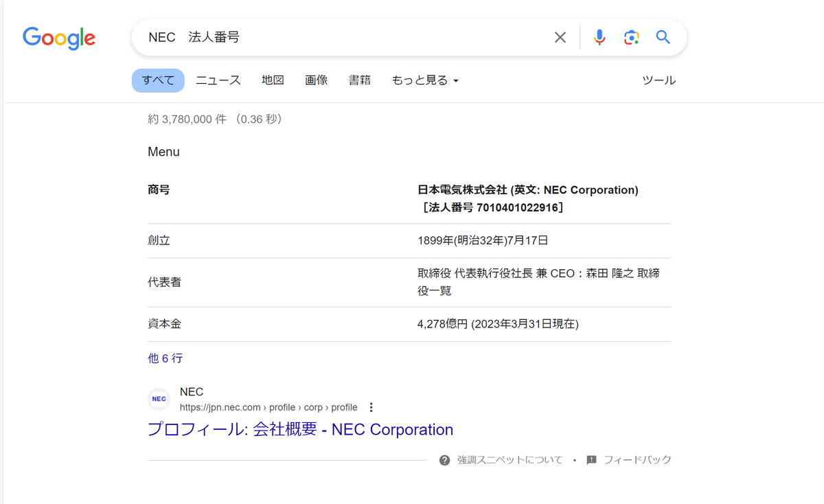Image resolution: width=824 pixels, height=504 pixels.
Task: Select the すべて tab
Action: click(158, 80)
